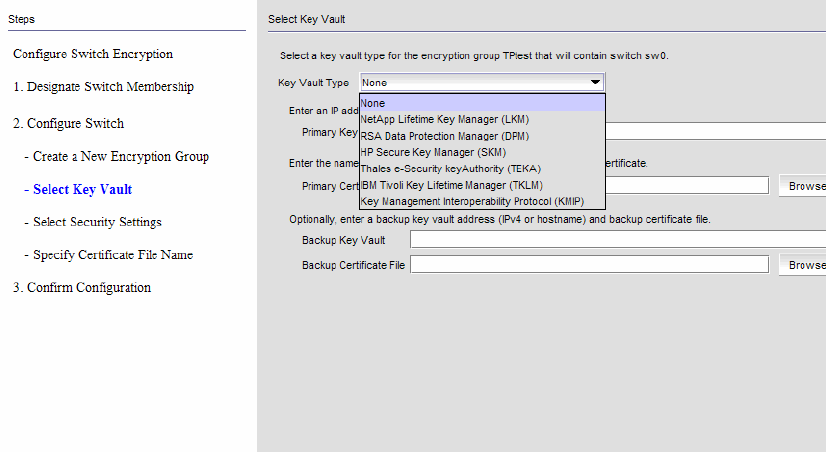The image size is (826, 452).
Task: Choose Thales e-Security keyAuthority (TEKA)
Action: [450, 168]
